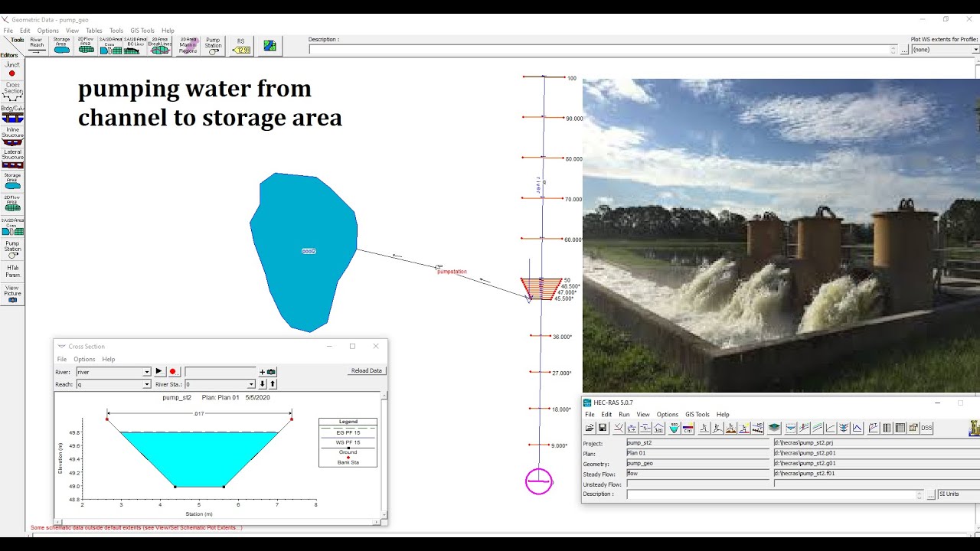Click Save Project icon in HEC-RAS window
Screen dimensions: 980x551
603,428
